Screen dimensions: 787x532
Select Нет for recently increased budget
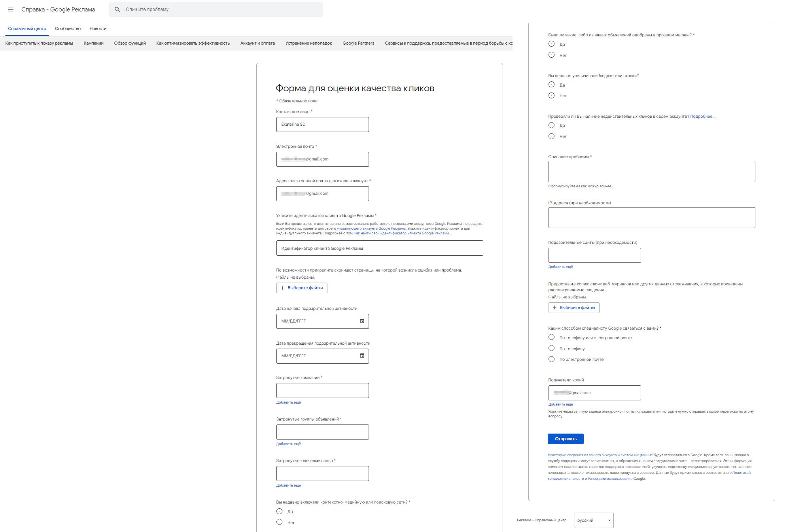(x=552, y=95)
